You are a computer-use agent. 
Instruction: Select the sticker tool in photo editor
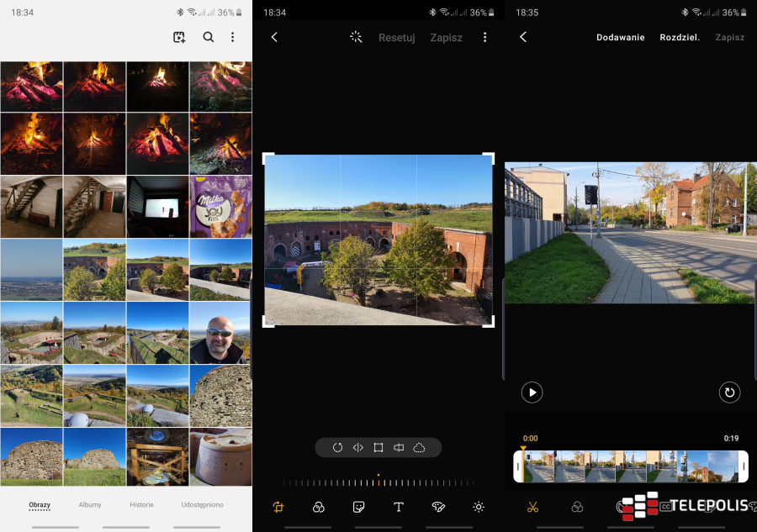[x=358, y=507]
